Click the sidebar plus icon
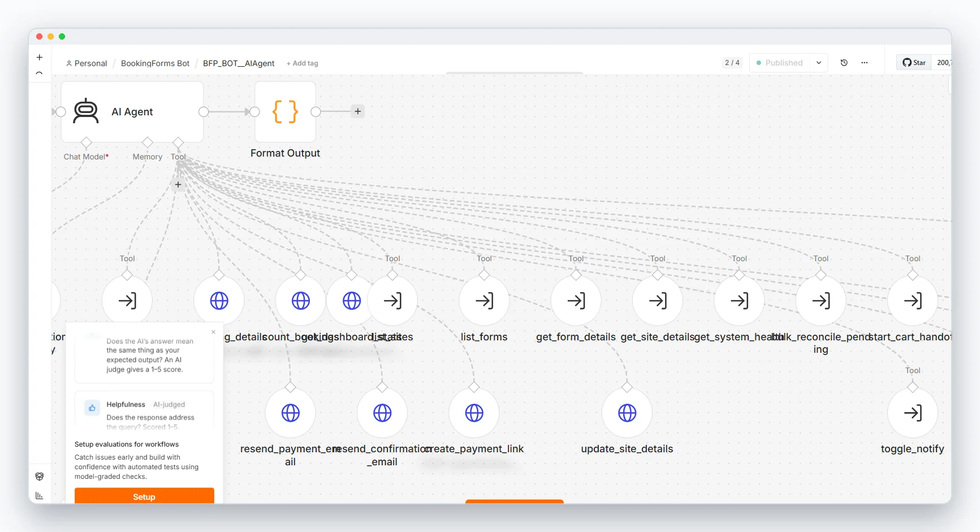This screenshot has height=532, width=980. coord(40,57)
